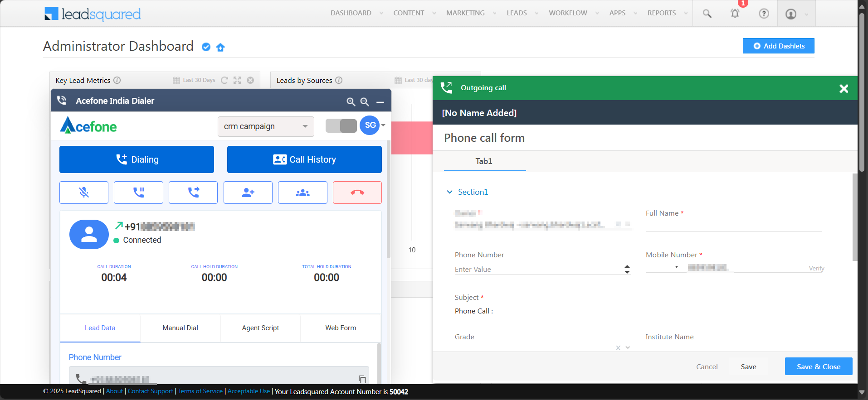Open the About footer link

(x=114, y=391)
